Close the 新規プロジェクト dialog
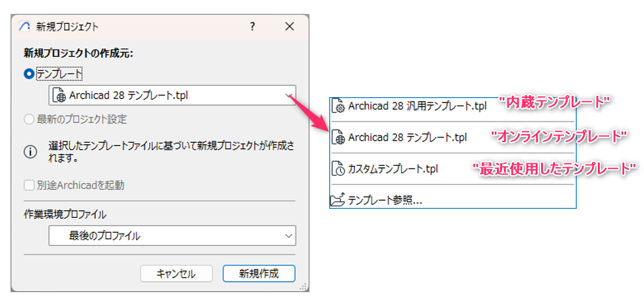This screenshot has height=304, width=644. (289, 27)
